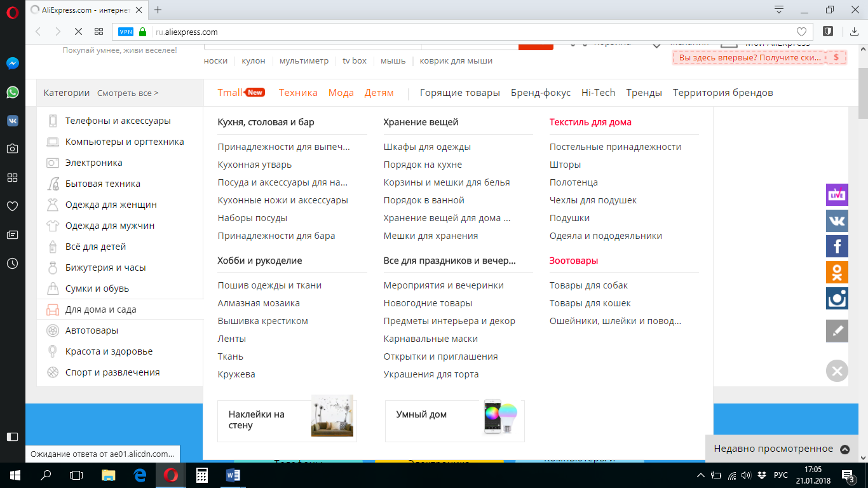Open Speed Dial grid in sidebar
Viewport: 868px width, 488px height.
[13, 177]
